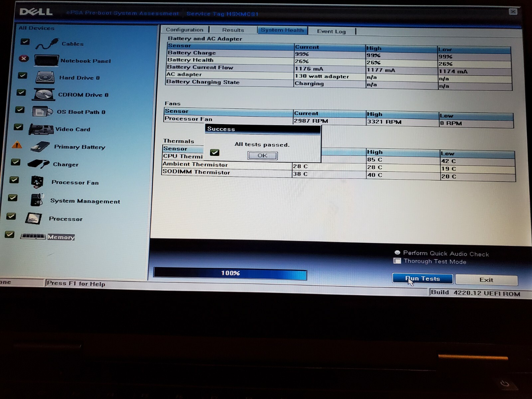Click the Battery and AC Adapter heading

point(205,39)
